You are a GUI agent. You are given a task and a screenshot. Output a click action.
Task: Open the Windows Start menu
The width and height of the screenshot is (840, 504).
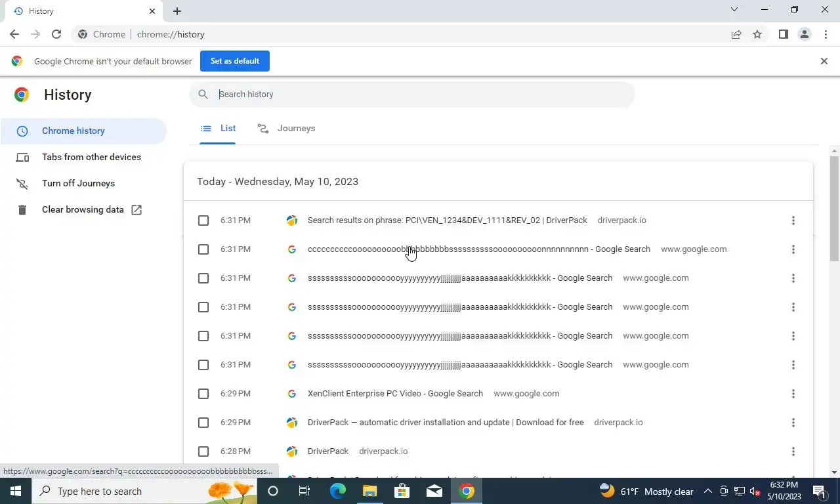tap(15, 491)
